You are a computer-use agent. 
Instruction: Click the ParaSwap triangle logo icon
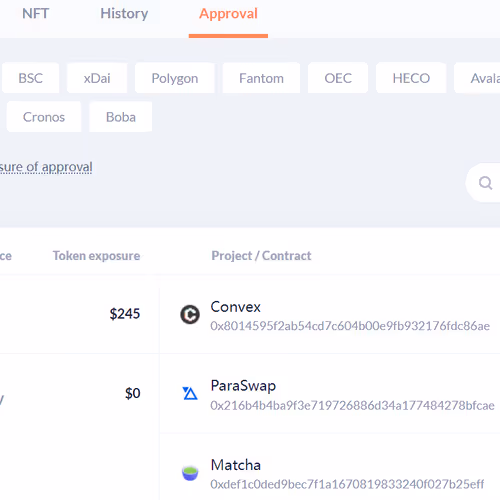coord(190,393)
